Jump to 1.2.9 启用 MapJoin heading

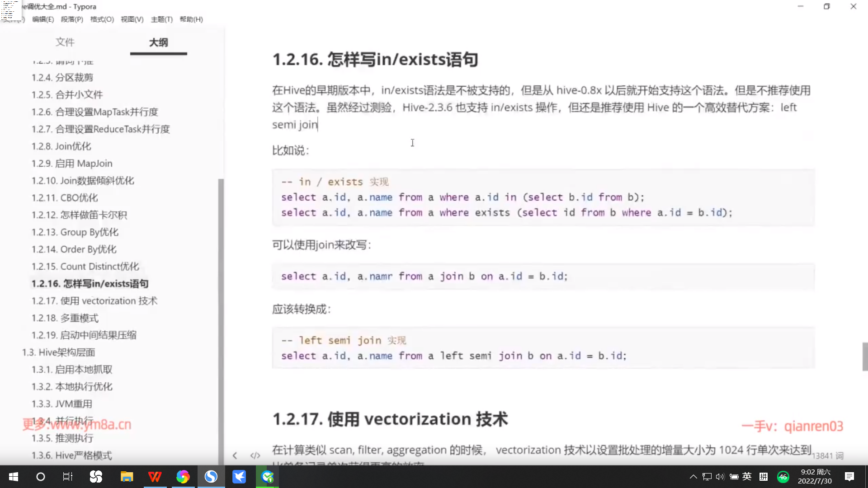point(72,164)
